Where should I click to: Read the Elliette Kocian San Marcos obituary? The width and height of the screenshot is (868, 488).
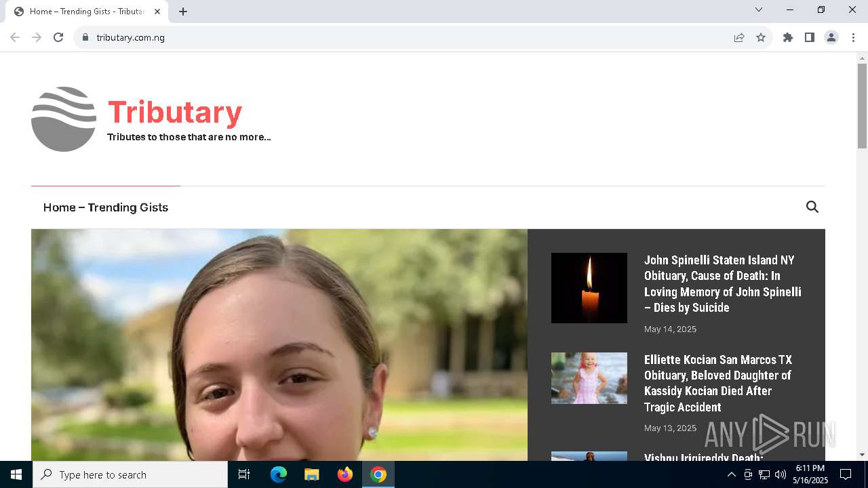tap(718, 384)
